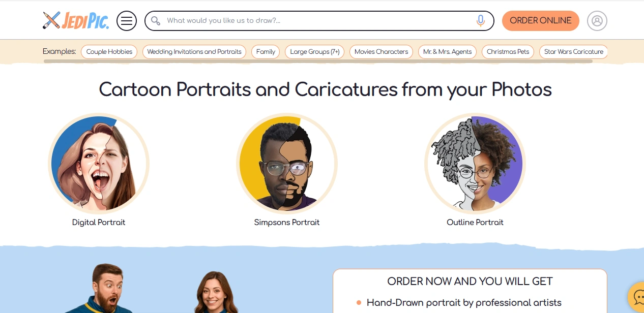Select Wedding Invitations and Portraits example
Viewport: 644px width, 313px height.
click(x=194, y=52)
